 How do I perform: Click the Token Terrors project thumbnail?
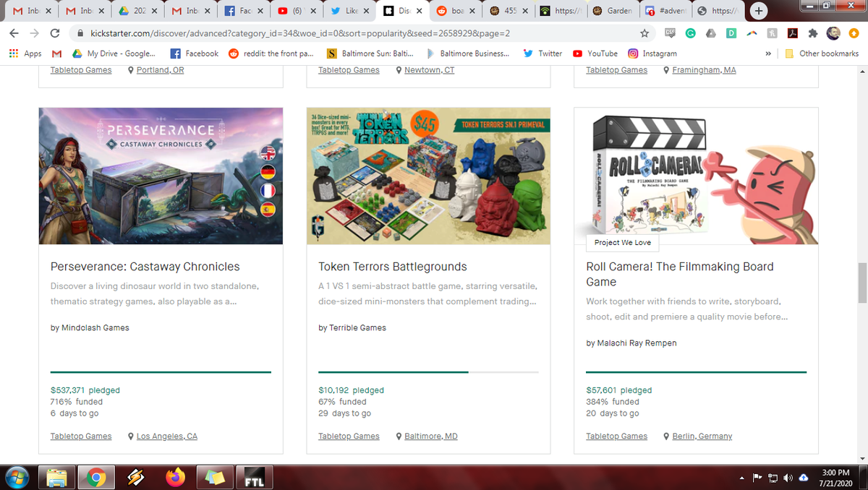point(428,176)
